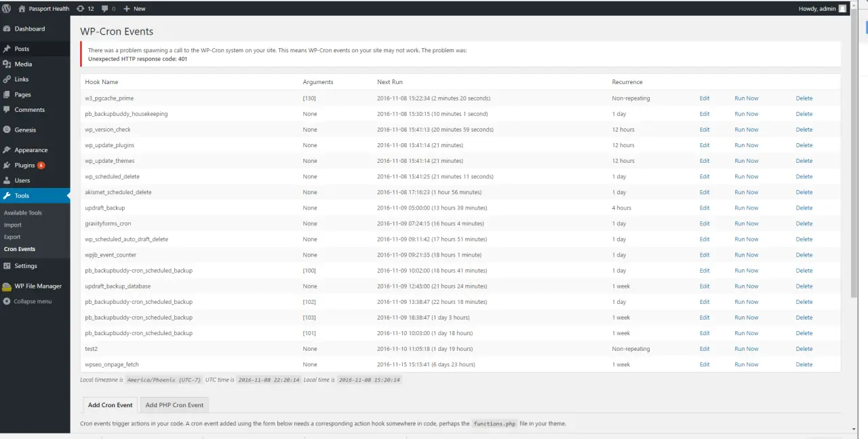Click the comments bubble icon in admin bar
The width and height of the screenshot is (868, 439).
[x=105, y=9]
